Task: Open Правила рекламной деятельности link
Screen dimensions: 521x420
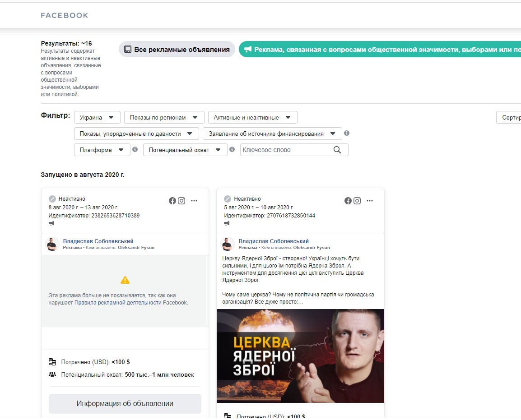Action: [x=118, y=303]
